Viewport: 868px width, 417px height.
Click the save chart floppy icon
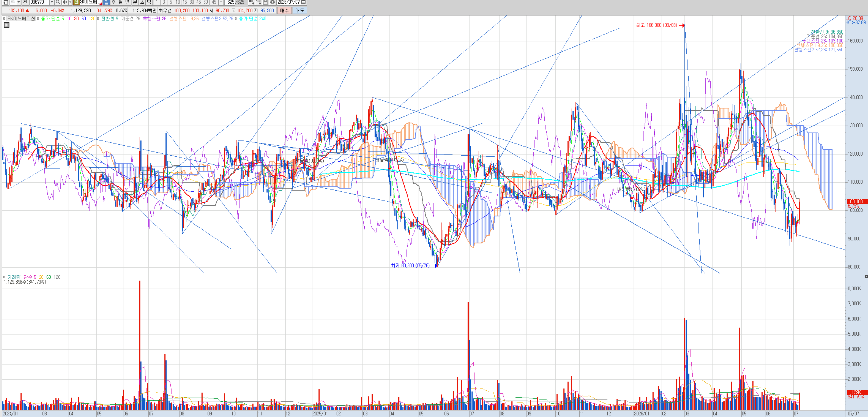pyautogui.click(x=266, y=2)
